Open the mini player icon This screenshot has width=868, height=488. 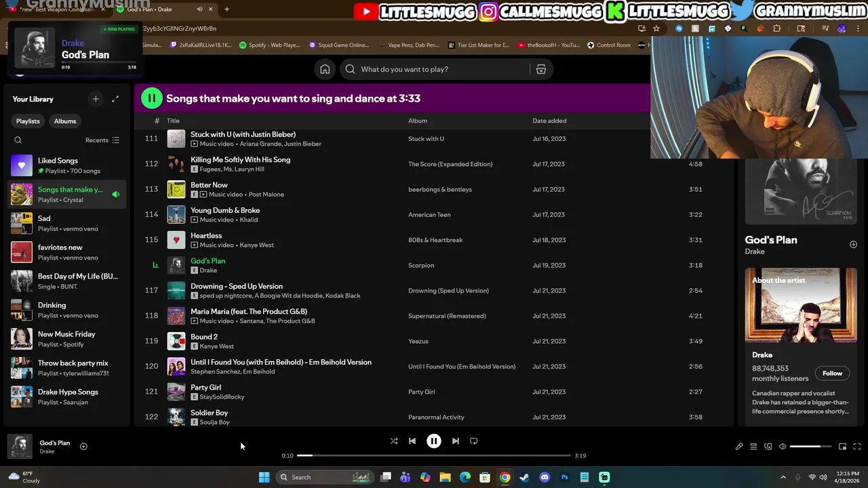point(842,447)
